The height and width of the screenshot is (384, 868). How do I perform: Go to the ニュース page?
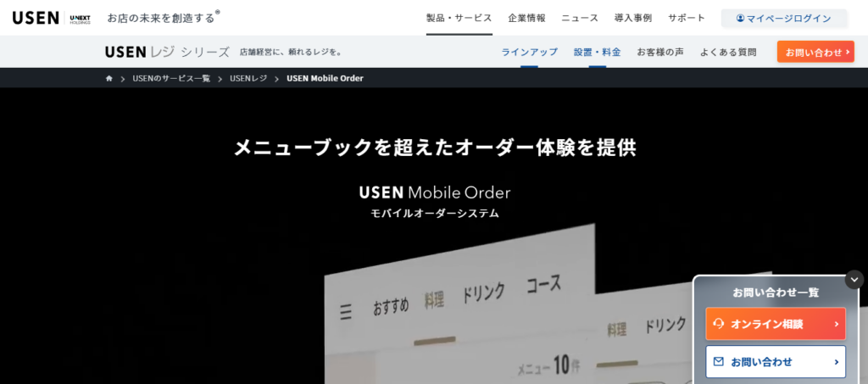[580, 18]
